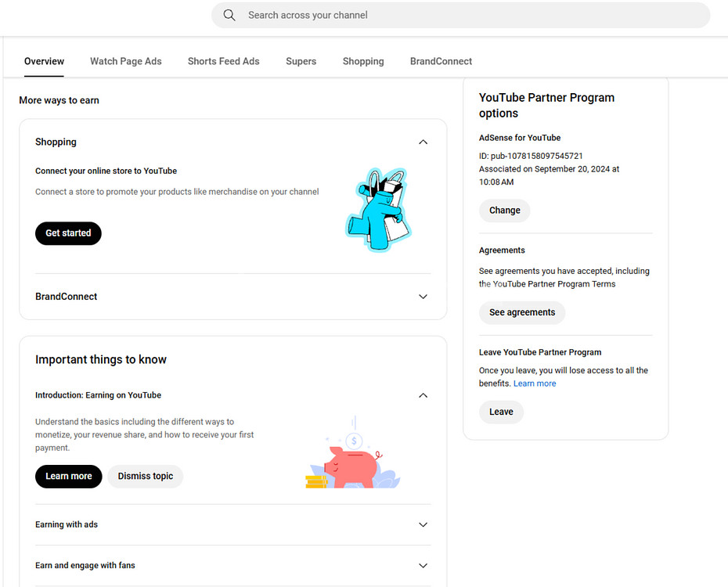Image resolution: width=728 pixels, height=587 pixels.
Task: Click the AdSense ID pub-1078158097545721
Action: pos(531,156)
